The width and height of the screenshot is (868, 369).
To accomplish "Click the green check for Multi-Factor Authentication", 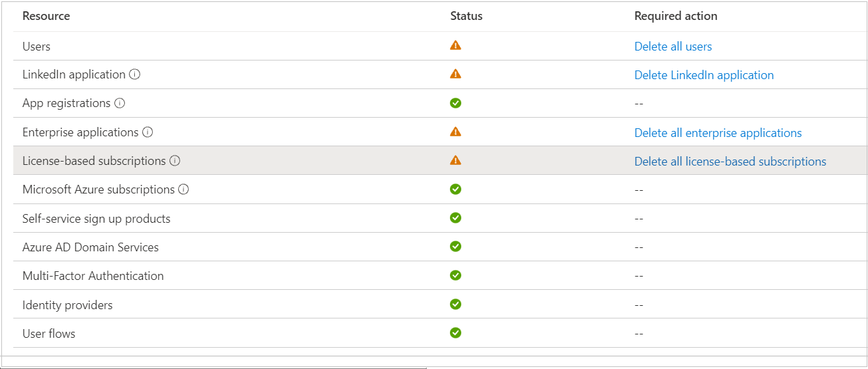I will [455, 275].
